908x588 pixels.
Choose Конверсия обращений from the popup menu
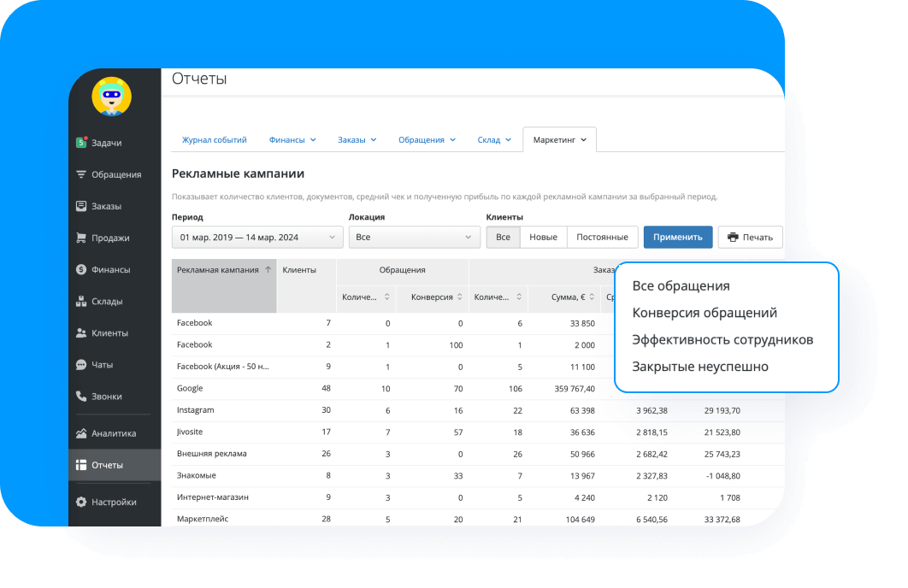pos(704,313)
